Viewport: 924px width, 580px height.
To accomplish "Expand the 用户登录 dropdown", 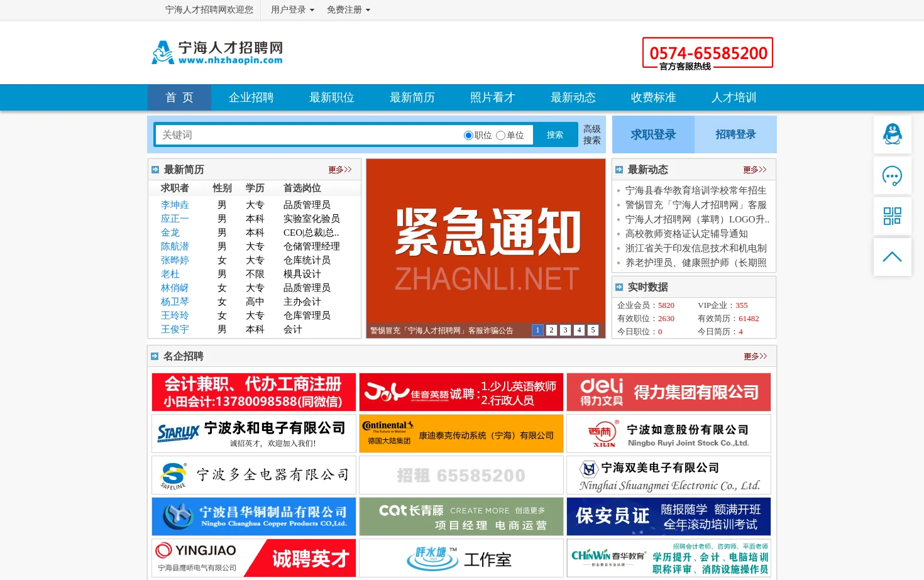I will (292, 9).
